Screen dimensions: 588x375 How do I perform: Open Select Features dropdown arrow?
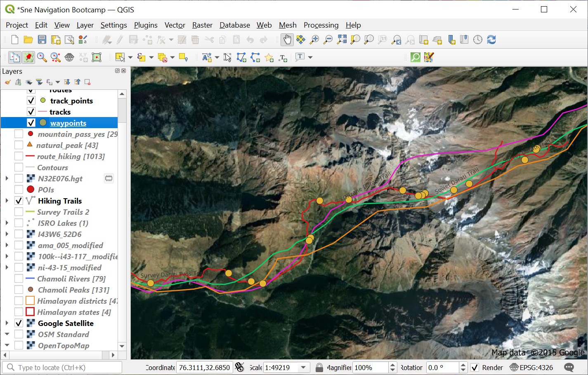click(130, 57)
